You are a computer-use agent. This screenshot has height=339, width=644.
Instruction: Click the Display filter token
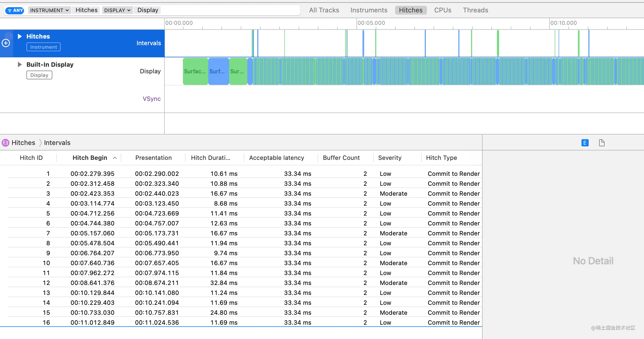pos(148,10)
